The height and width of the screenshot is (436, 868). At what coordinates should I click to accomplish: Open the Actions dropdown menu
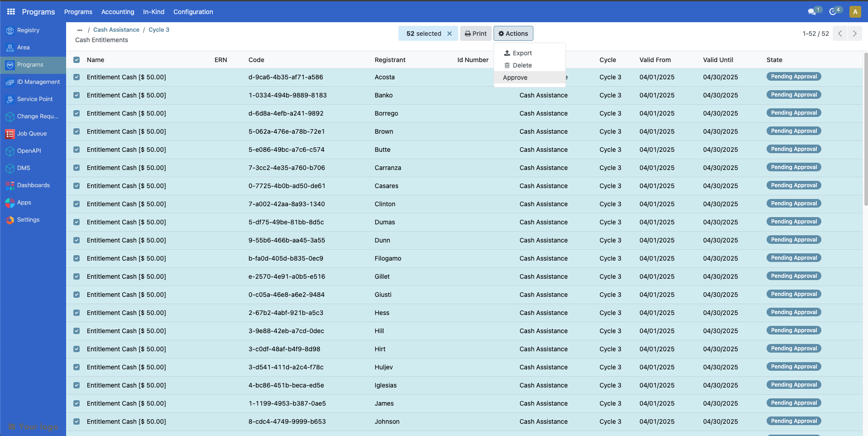513,33
